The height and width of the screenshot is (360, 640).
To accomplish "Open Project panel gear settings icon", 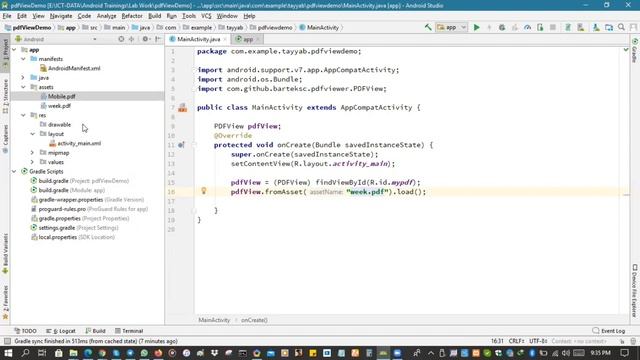I will [x=145, y=39].
